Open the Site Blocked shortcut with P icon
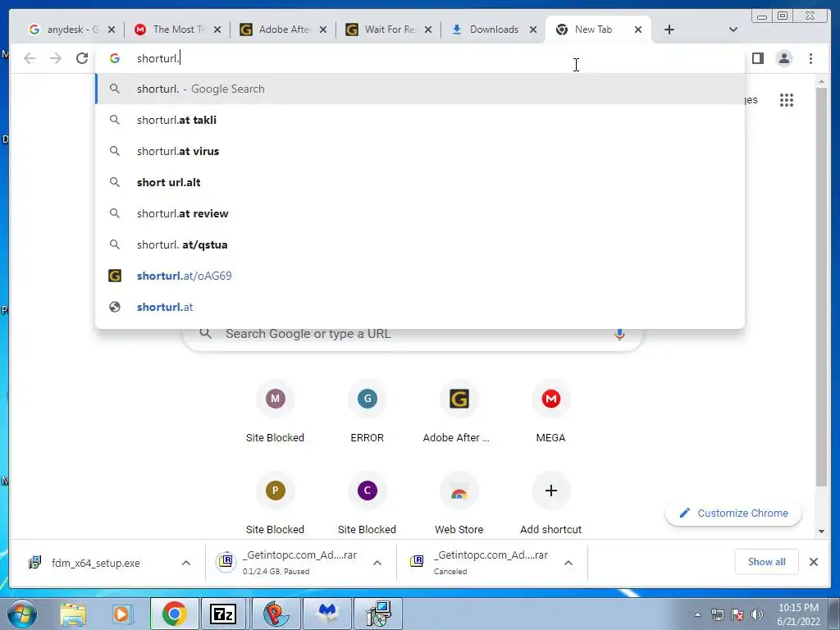The width and height of the screenshot is (840, 630). pos(275,504)
